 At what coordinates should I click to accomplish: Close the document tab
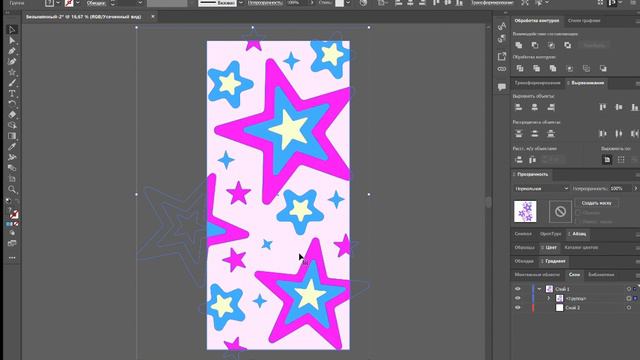click(x=153, y=17)
